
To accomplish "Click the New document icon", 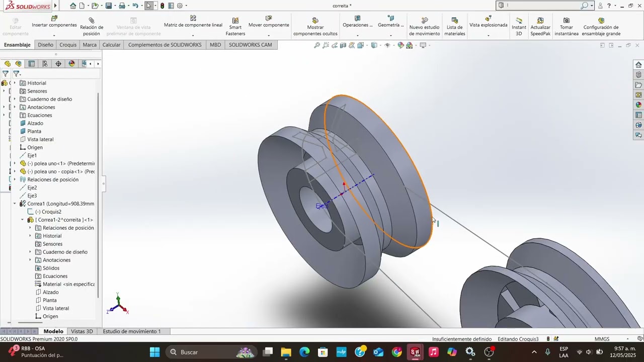I will [82, 6].
